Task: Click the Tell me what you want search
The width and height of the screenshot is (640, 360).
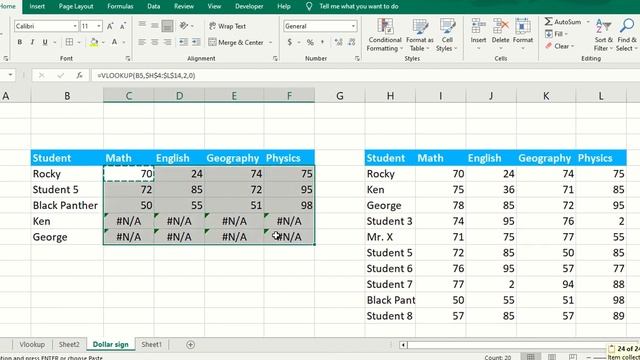Action: pyautogui.click(x=359, y=6)
